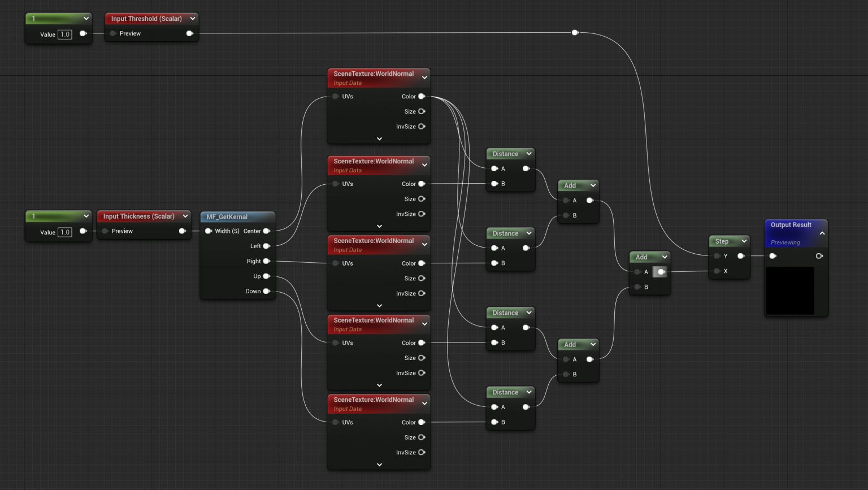Edit the Value field of the lower constant node
Screen dimensions: 868x490
click(64, 232)
